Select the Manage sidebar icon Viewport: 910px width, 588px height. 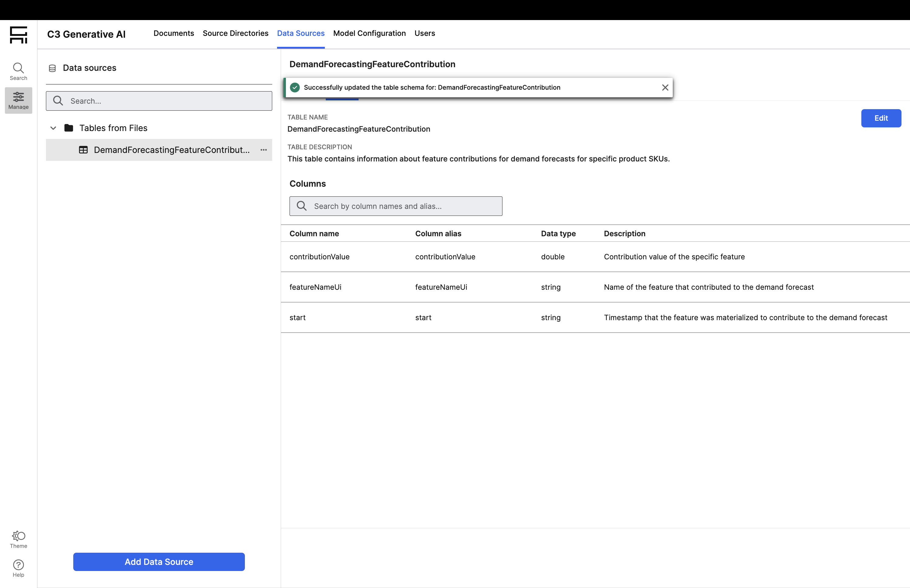(x=18, y=100)
